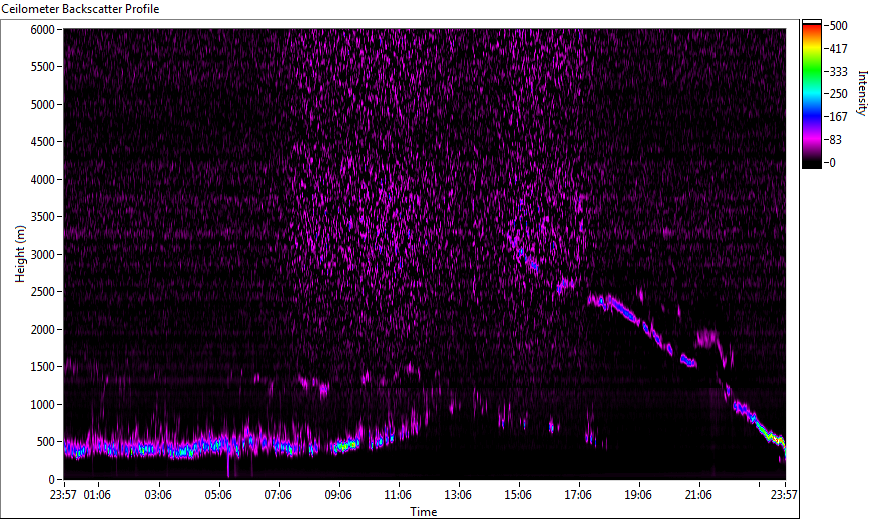Click the 05:06 time axis tick
This screenshot has height=519, width=872.
(219, 495)
